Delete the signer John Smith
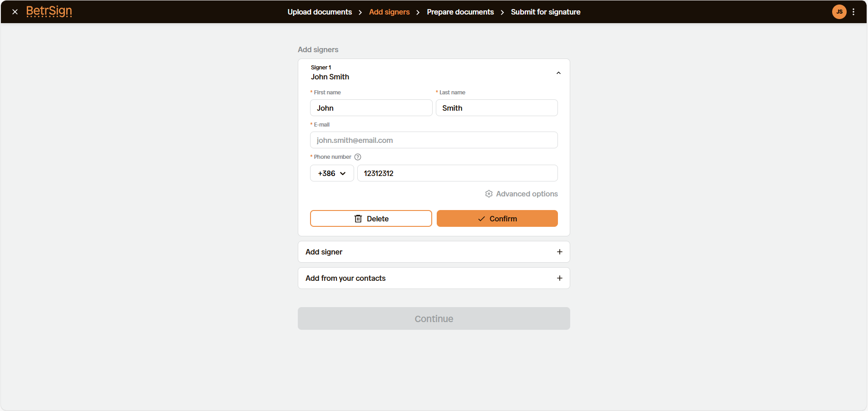This screenshot has height=411, width=868. coord(371,218)
